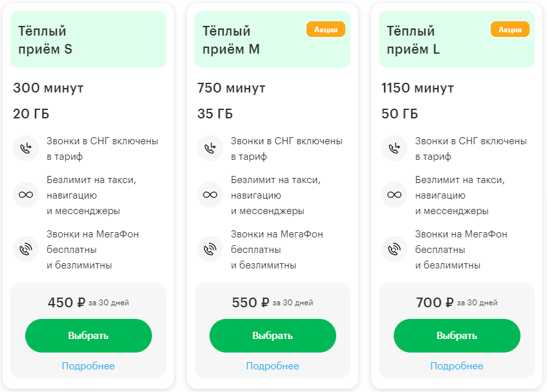Click CIS calls icon in L tariff

pyautogui.click(x=394, y=148)
